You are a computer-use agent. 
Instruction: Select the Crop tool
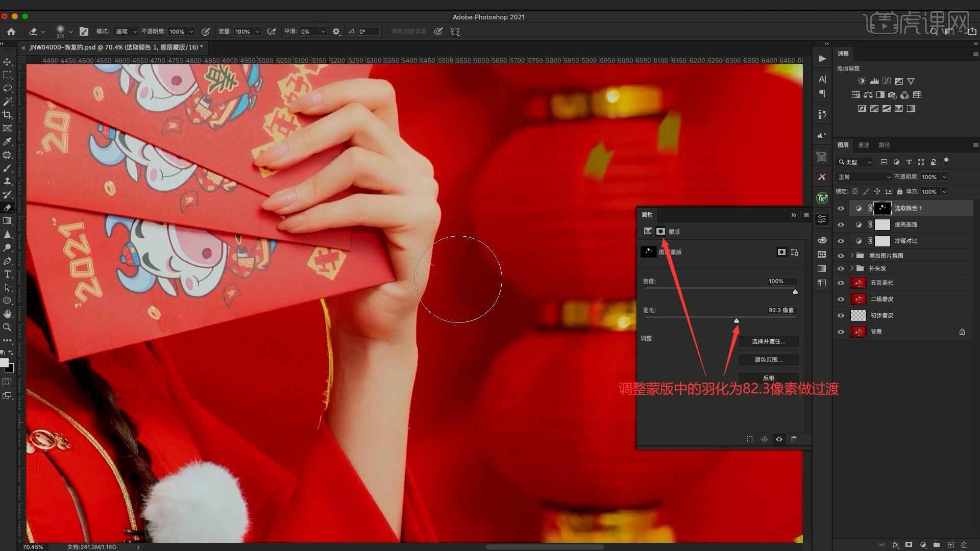click(7, 115)
